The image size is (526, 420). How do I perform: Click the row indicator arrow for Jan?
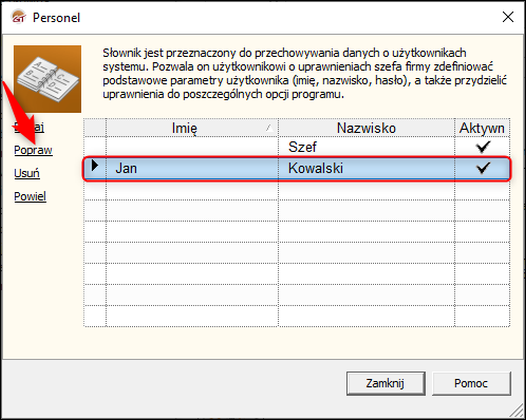click(x=95, y=165)
